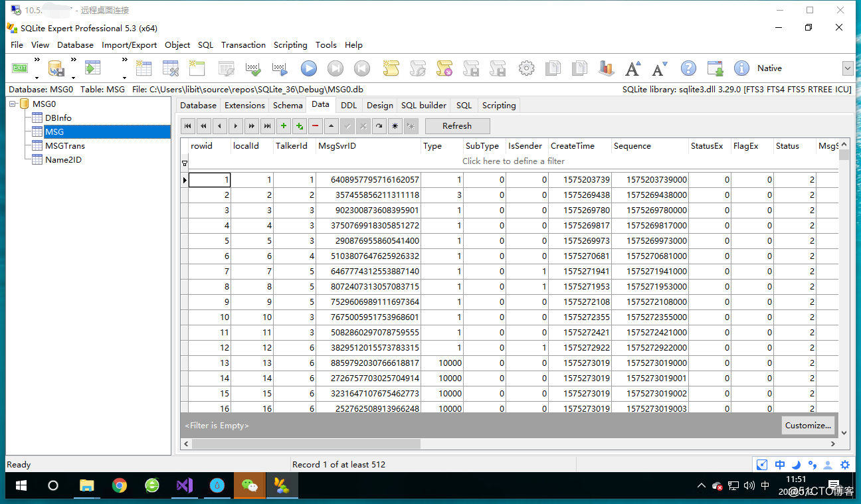Click the new table toolbar icon

tap(143, 68)
